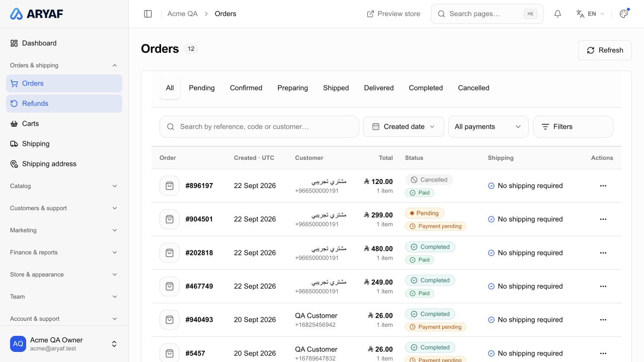Expand the Marketing section

[64, 230]
